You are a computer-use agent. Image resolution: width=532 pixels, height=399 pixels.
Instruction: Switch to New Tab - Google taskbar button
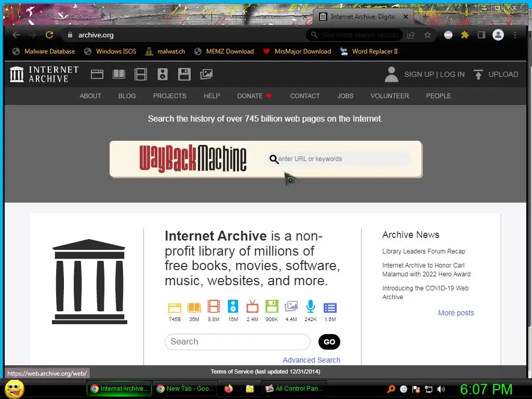[184, 389]
